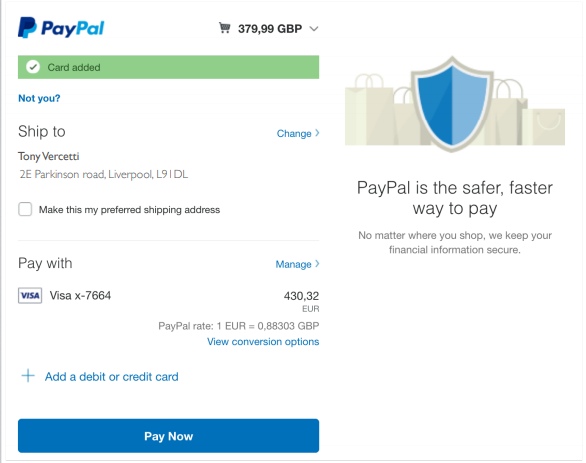This screenshot has height=463, width=586.
Task: Open View conversion options
Action: click(x=263, y=342)
